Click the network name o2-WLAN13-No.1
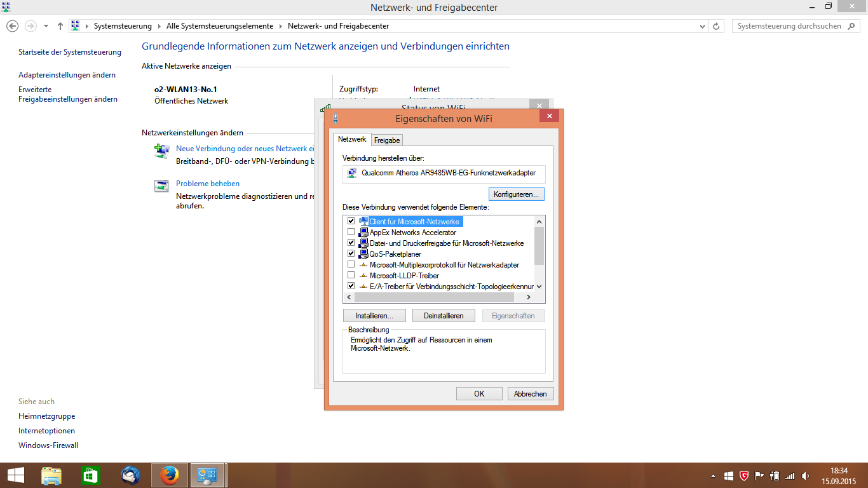This screenshot has height=488, width=868. 186,90
